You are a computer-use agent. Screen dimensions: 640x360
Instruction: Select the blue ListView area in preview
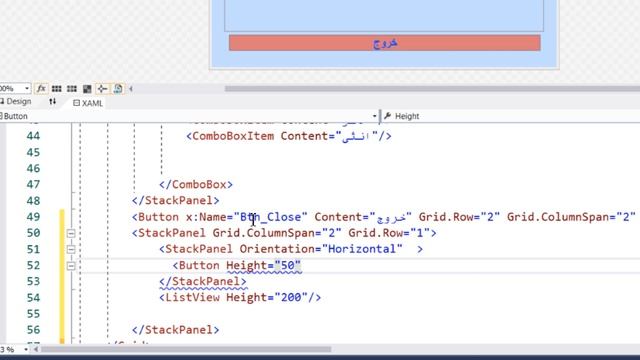coord(384,15)
